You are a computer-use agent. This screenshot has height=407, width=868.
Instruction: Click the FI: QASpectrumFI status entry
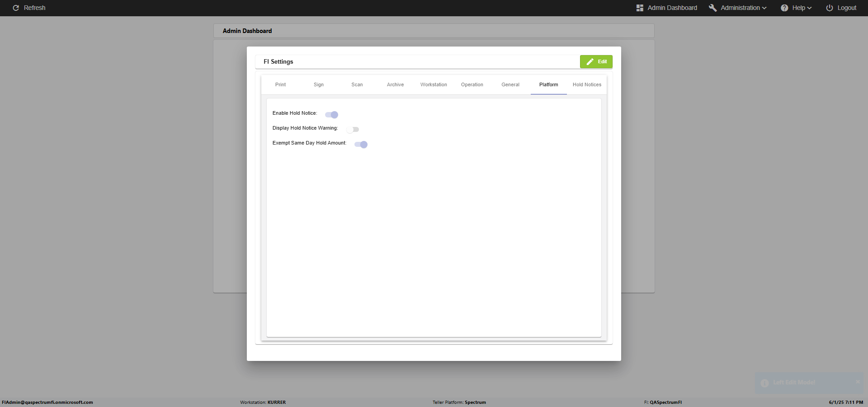663,402
